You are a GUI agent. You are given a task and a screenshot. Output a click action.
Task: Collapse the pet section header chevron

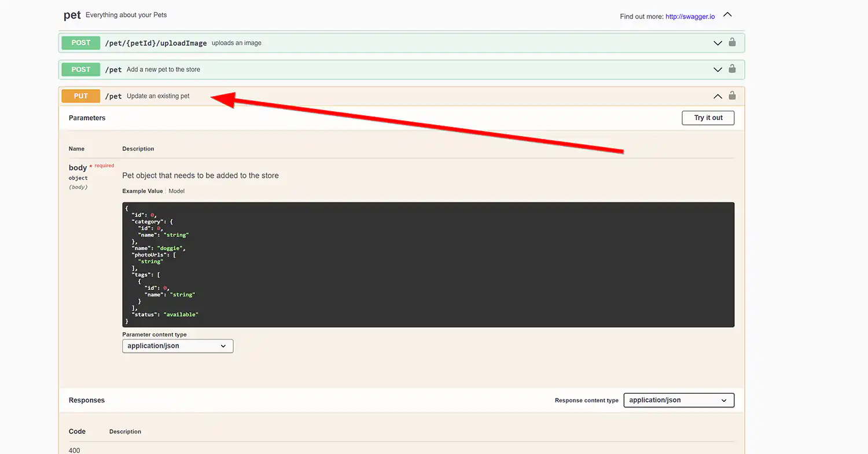click(x=727, y=14)
